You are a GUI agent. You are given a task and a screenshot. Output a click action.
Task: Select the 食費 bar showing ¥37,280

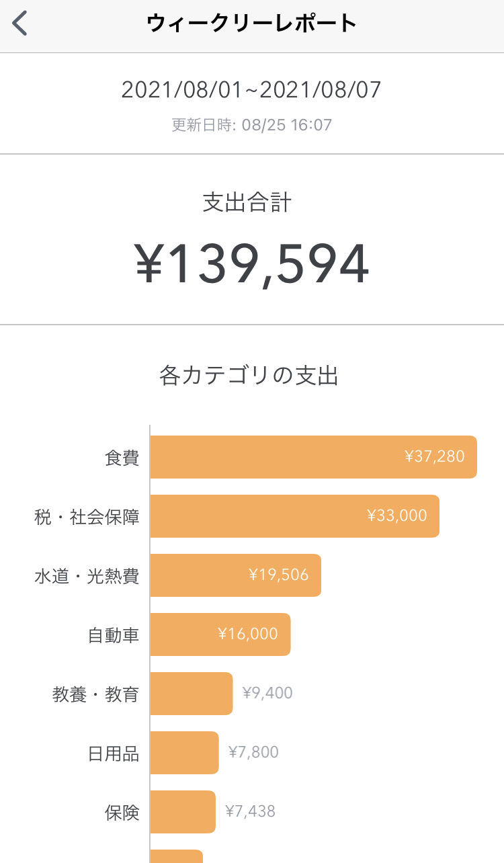[x=313, y=457]
